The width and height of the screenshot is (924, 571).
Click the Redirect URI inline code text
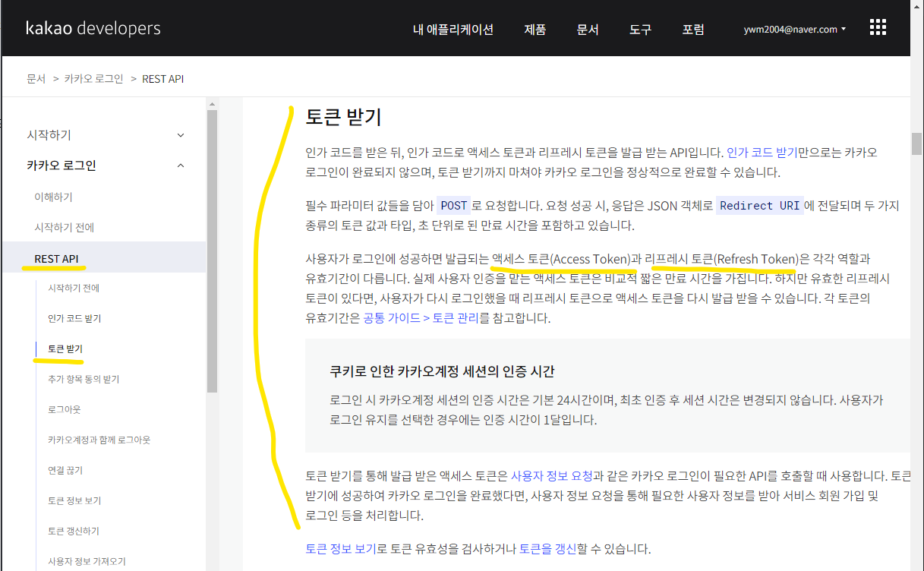coord(759,206)
